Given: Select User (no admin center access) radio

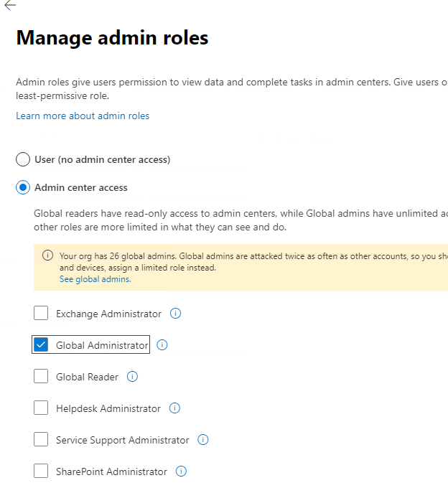Looking at the screenshot, I should click(23, 159).
